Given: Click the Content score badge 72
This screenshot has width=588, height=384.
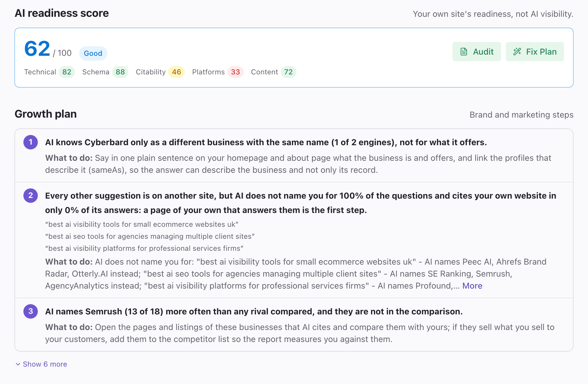Looking at the screenshot, I should tap(289, 72).
